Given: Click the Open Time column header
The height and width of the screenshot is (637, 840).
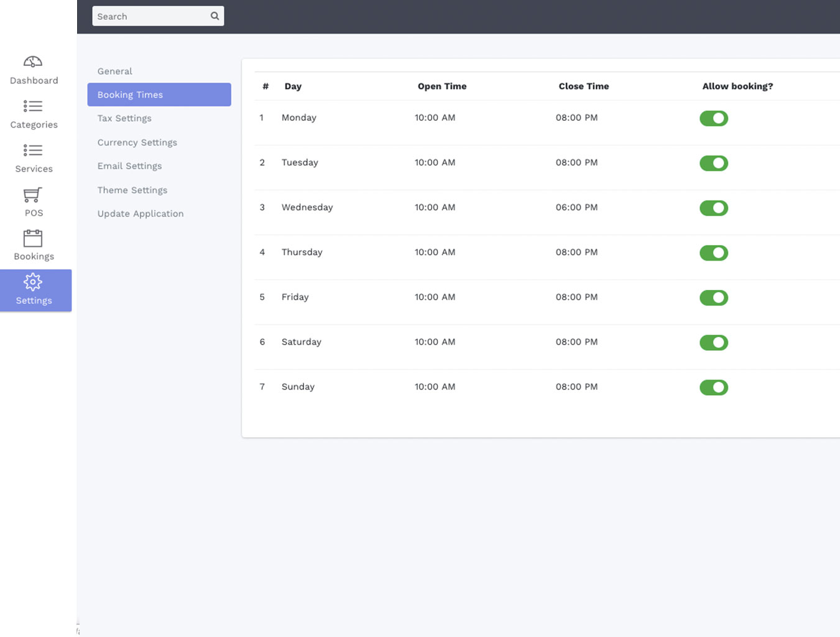Looking at the screenshot, I should click(442, 86).
